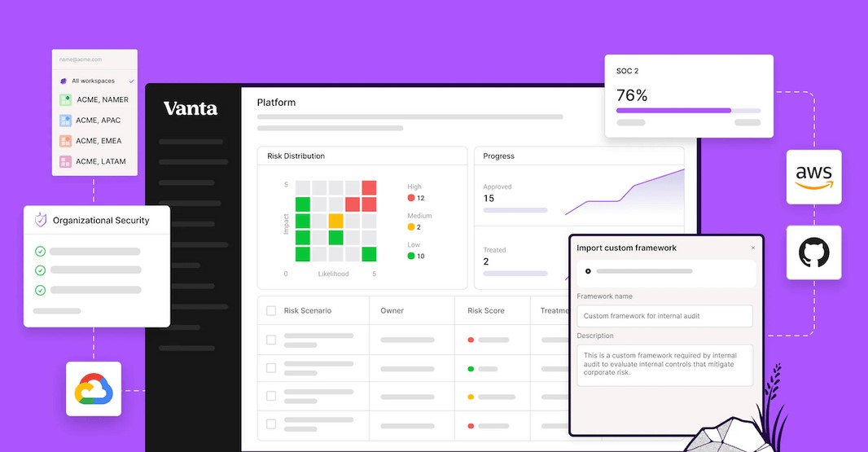The image size is (868, 452).
Task: Click the ACME, NAMER workspace icon
Action: 65,99
